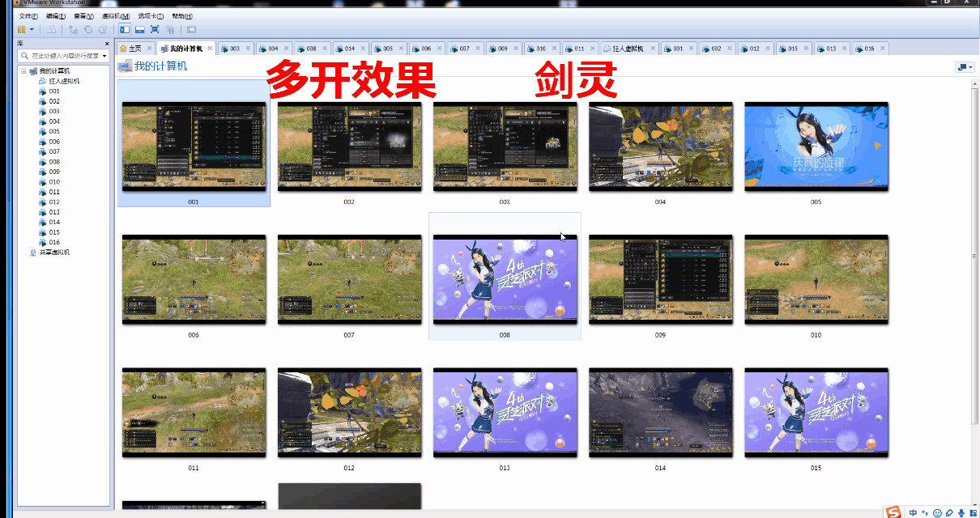Screen dimensions: 980x518
Task: Select VM 004 in the library tree
Action: pos(54,121)
